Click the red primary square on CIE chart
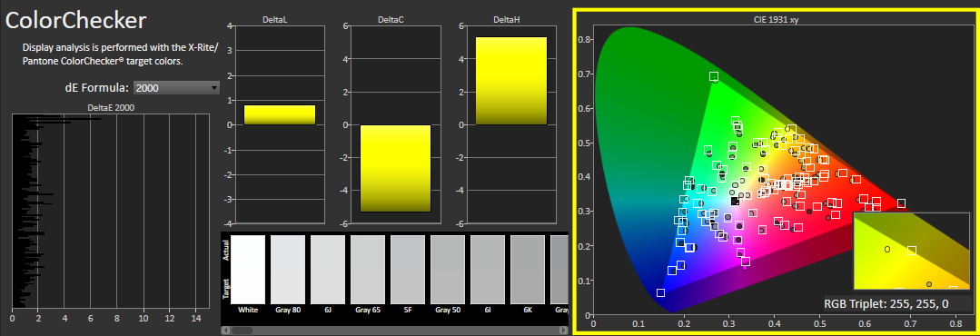This screenshot has width=980, height=336. click(x=901, y=203)
